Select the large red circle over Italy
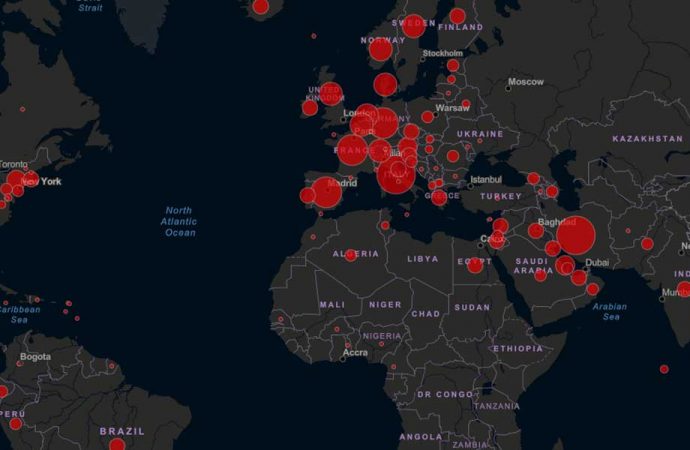Screen dimensions: 690x450 [396, 175]
